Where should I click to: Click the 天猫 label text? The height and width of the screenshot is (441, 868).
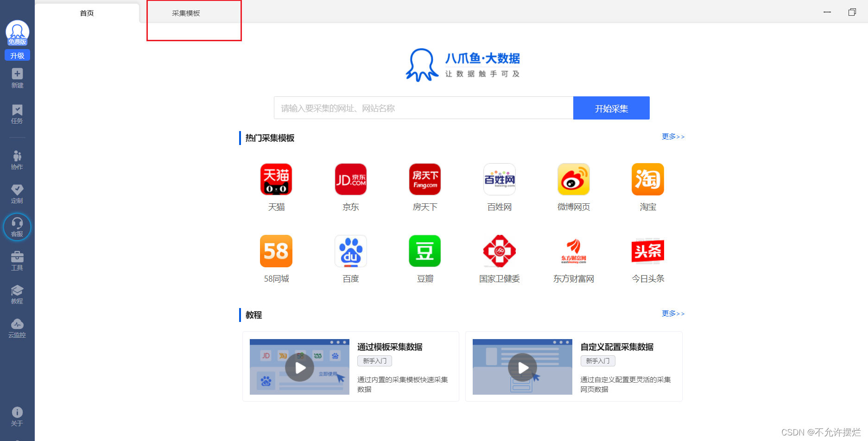(x=276, y=207)
